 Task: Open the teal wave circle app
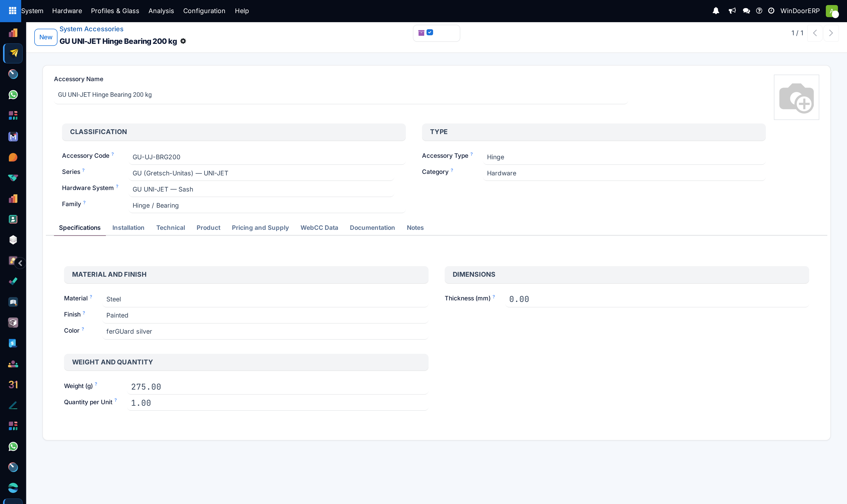(x=13, y=488)
